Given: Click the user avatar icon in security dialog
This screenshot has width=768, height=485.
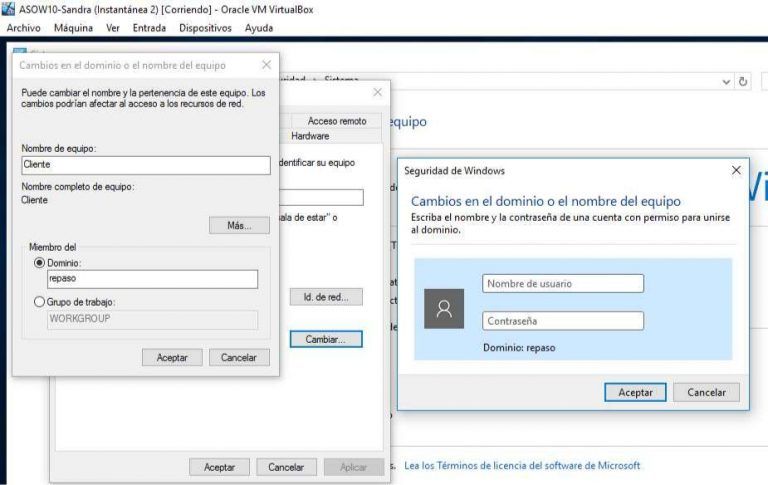Looking at the screenshot, I should pyautogui.click(x=444, y=309).
